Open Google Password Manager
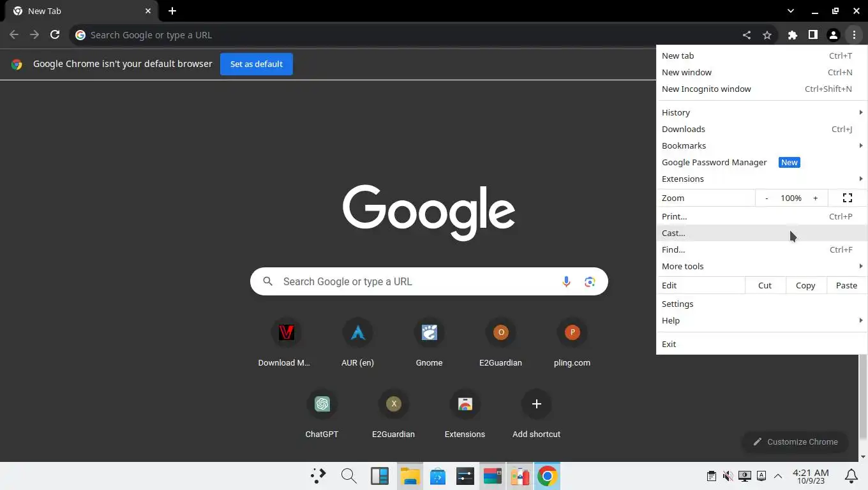The height and width of the screenshot is (490, 868). tap(761, 162)
